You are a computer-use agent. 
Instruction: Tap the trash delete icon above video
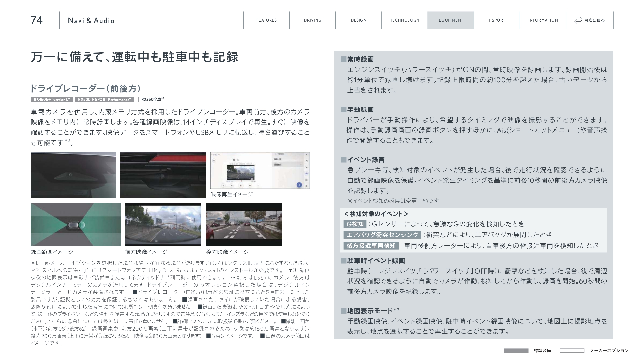click(234, 160)
